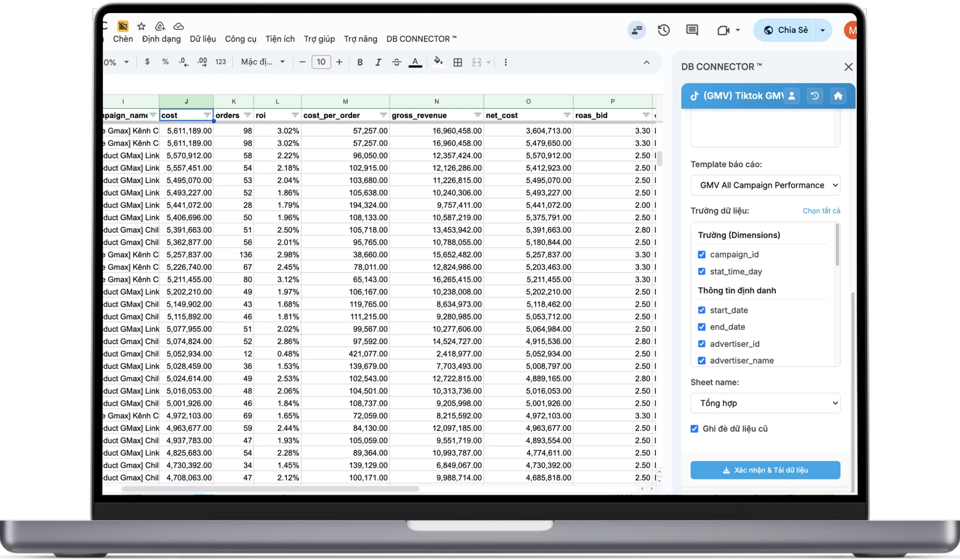Format as percent icon
960x560 pixels.
[x=165, y=62]
